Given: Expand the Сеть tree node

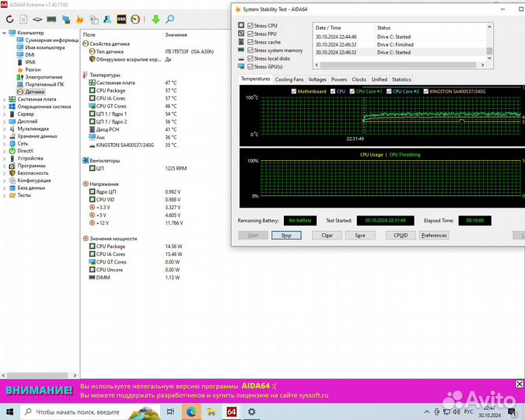Looking at the screenshot, I should coord(4,143).
